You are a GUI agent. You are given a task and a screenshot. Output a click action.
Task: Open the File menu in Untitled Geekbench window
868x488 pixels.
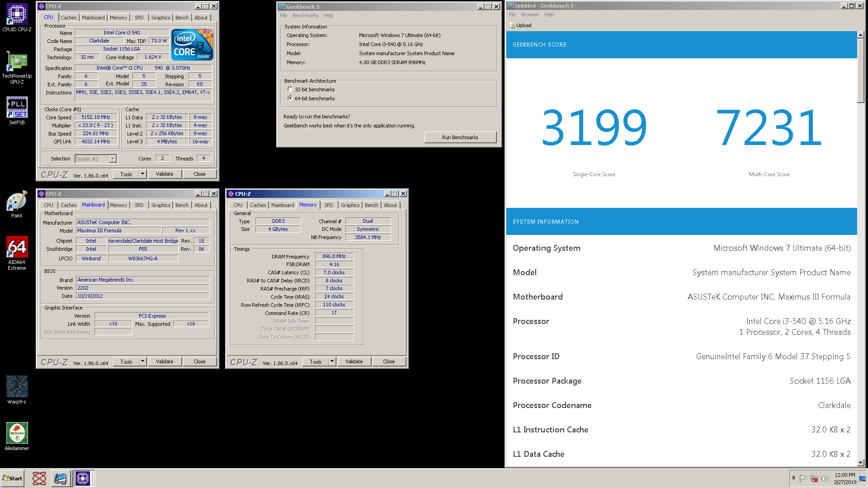coord(512,14)
